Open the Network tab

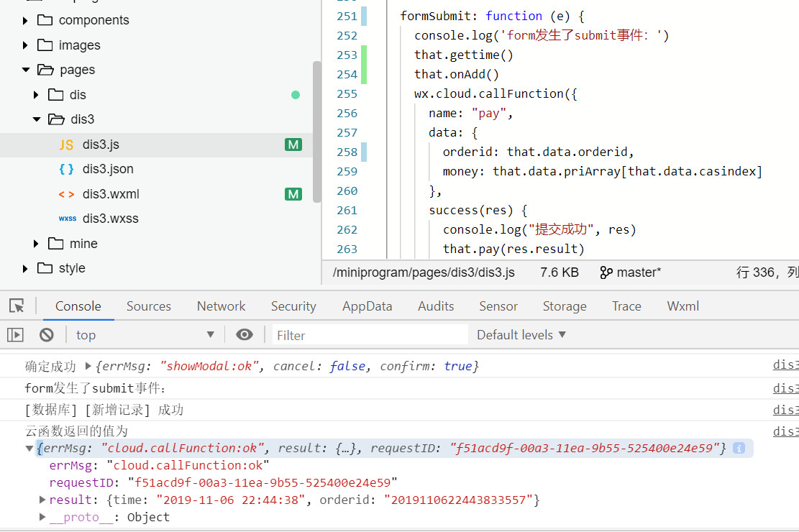pos(222,306)
